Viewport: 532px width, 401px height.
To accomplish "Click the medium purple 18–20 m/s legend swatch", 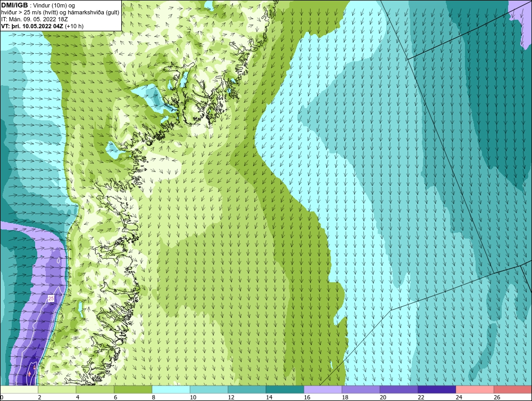I will click(361, 389).
